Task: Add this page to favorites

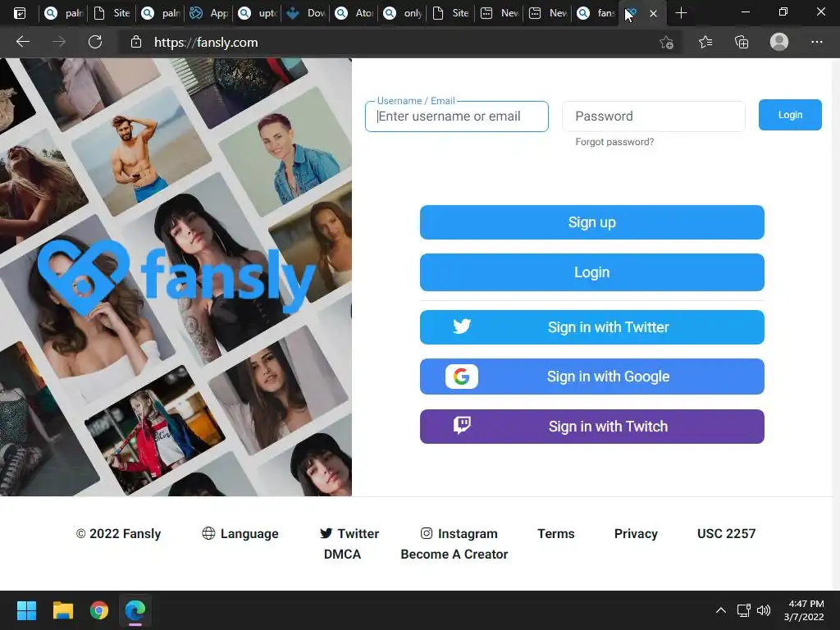Action: tap(666, 43)
